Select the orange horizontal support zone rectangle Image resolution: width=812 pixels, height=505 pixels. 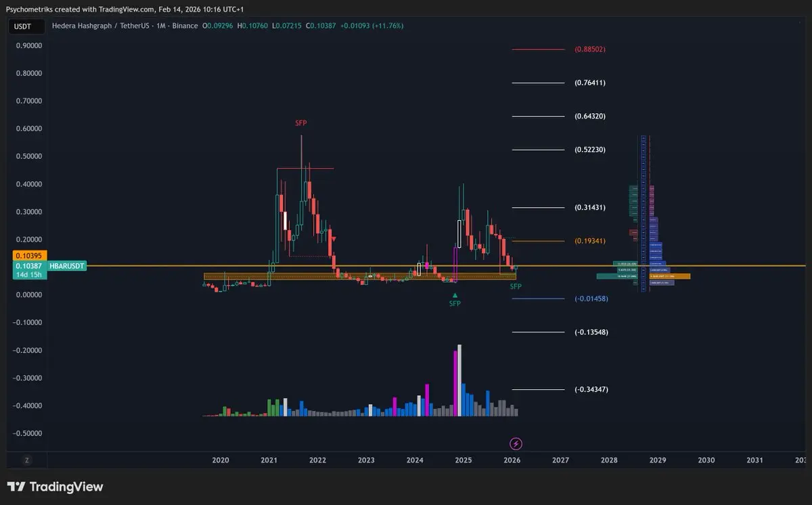click(360, 276)
